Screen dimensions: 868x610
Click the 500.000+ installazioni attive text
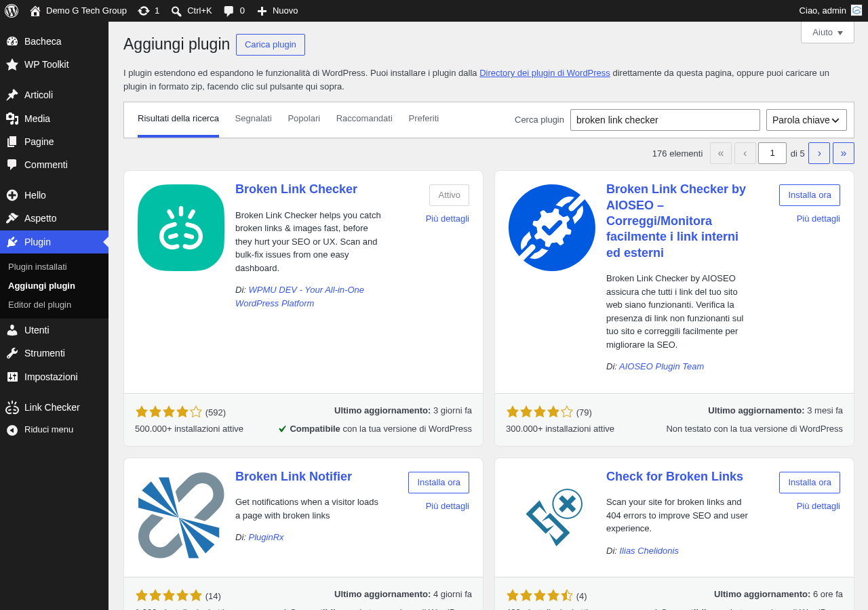click(189, 428)
